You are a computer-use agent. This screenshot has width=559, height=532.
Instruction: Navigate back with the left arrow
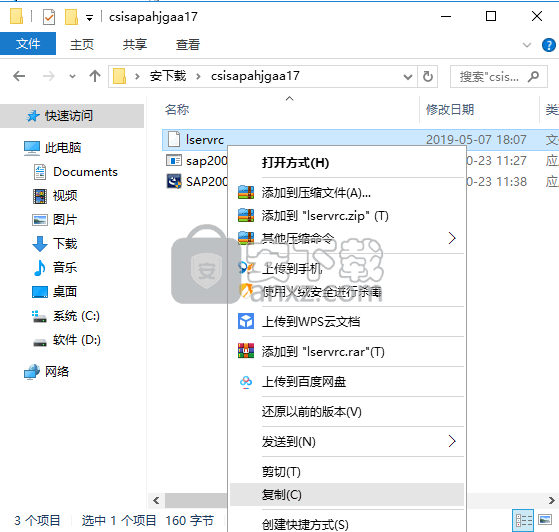click(x=19, y=76)
